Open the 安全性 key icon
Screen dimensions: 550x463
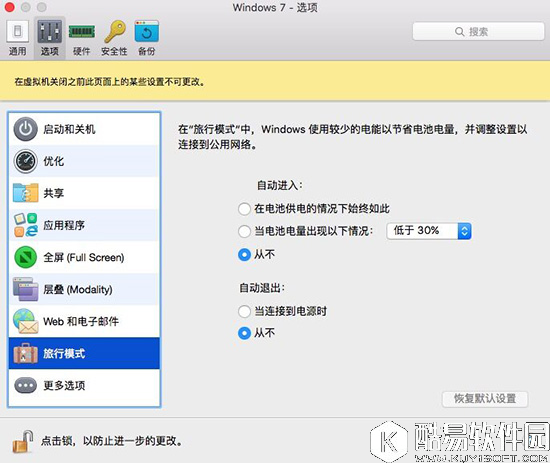point(115,32)
